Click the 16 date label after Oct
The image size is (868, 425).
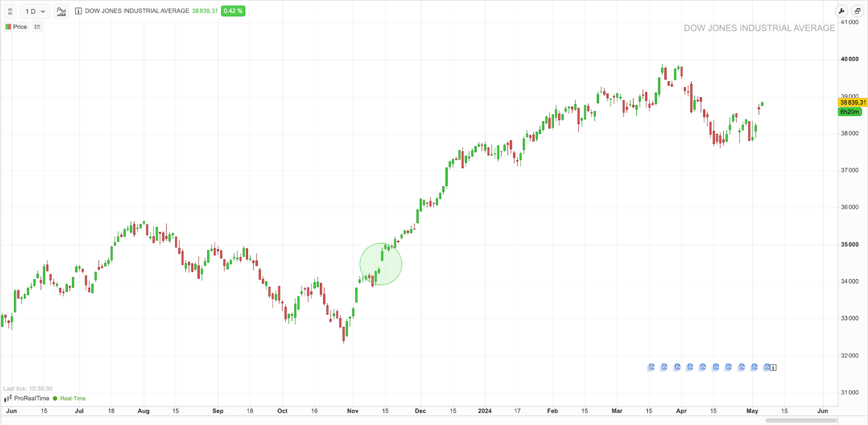click(315, 411)
